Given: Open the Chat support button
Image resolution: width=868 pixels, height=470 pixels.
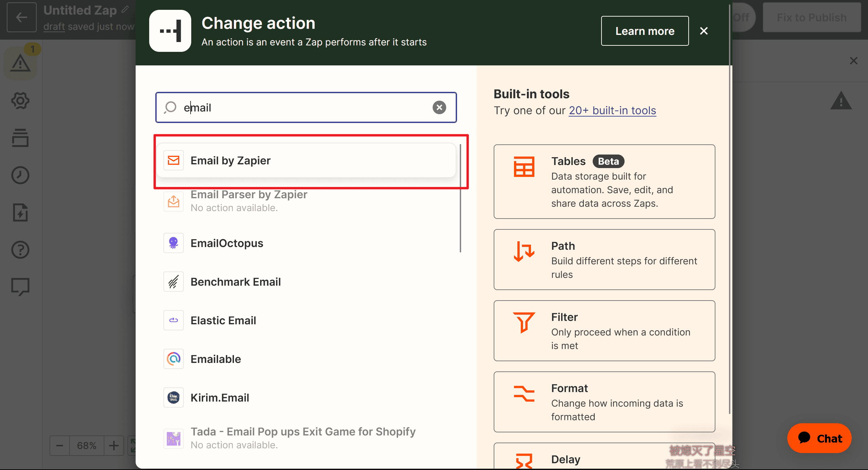Looking at the screenshot, I should 820,438.
